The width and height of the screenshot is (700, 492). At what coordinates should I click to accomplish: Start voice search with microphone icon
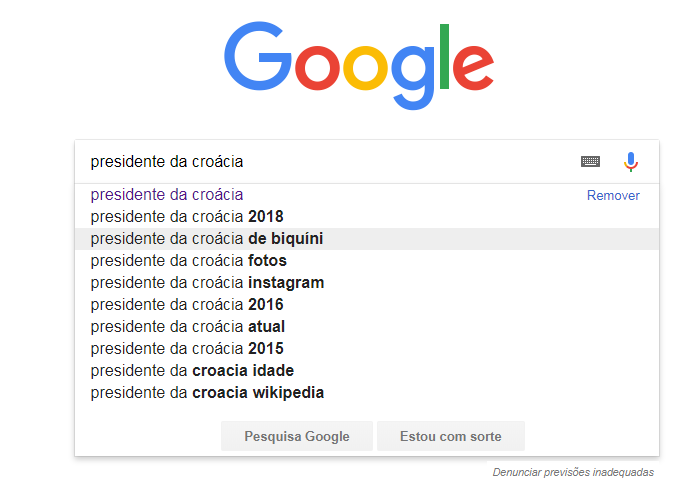click(631, 162)
